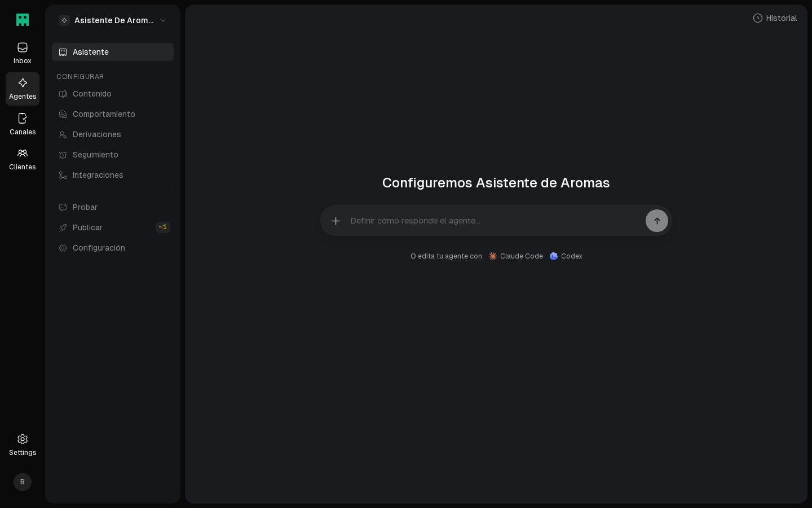812x508 pixels.
Task: Open the Agentes section
Action: (x=23, y=89)
